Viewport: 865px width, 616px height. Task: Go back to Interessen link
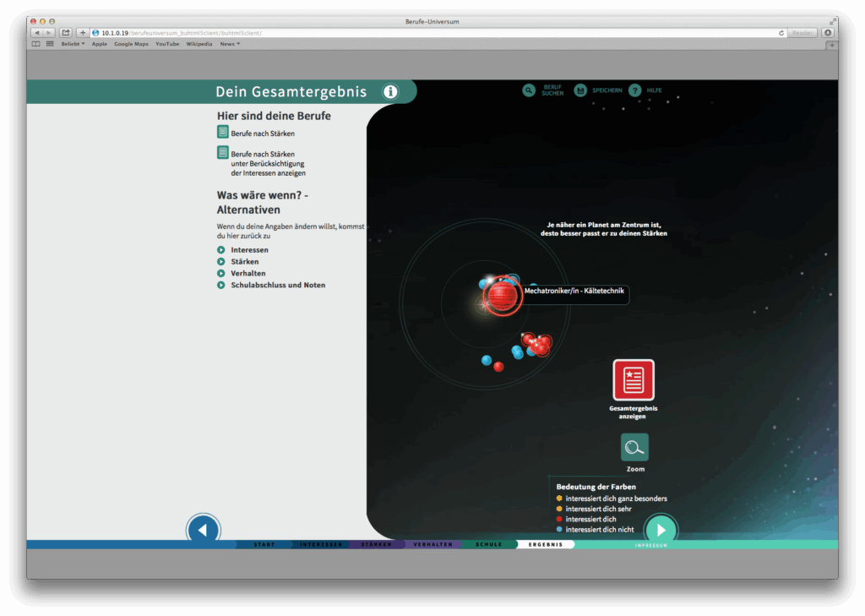(x=249, y=250)
